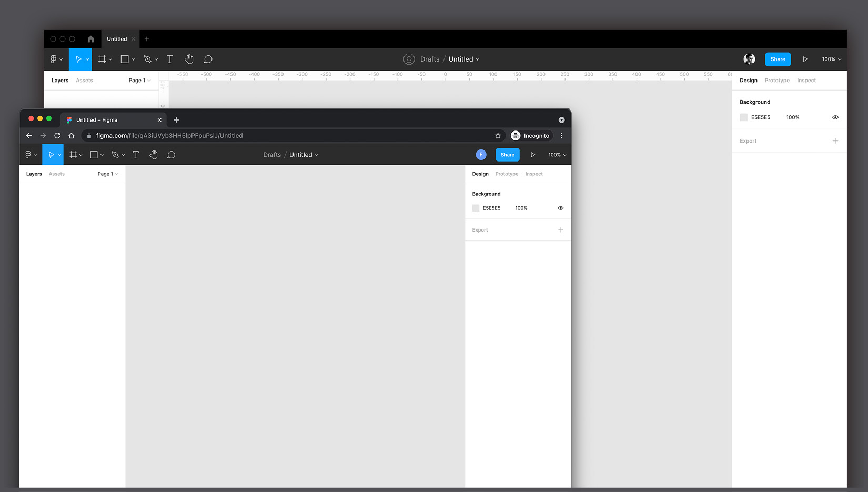Expand the Untitled file name menu
Screen dimensions: 868x492
(x=303, y=154)
